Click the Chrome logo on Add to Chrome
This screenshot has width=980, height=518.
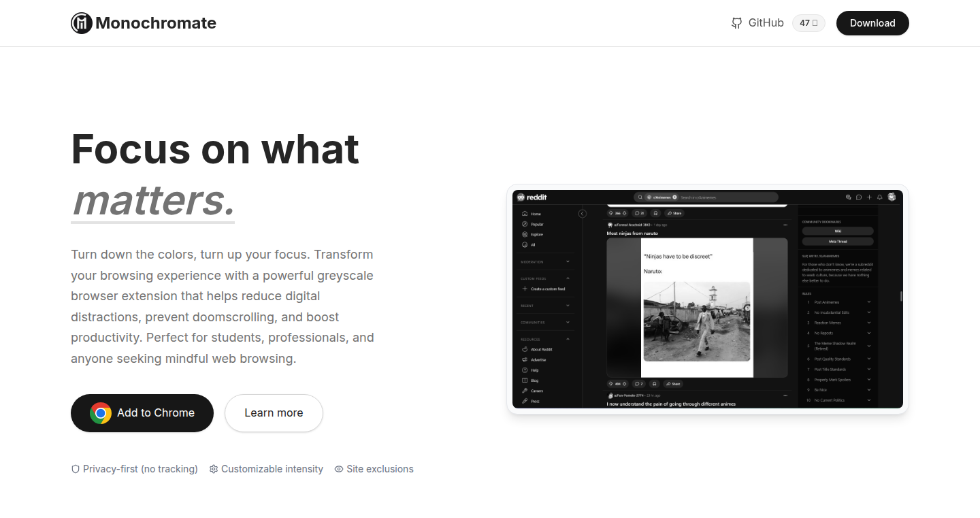coord(101,413)
